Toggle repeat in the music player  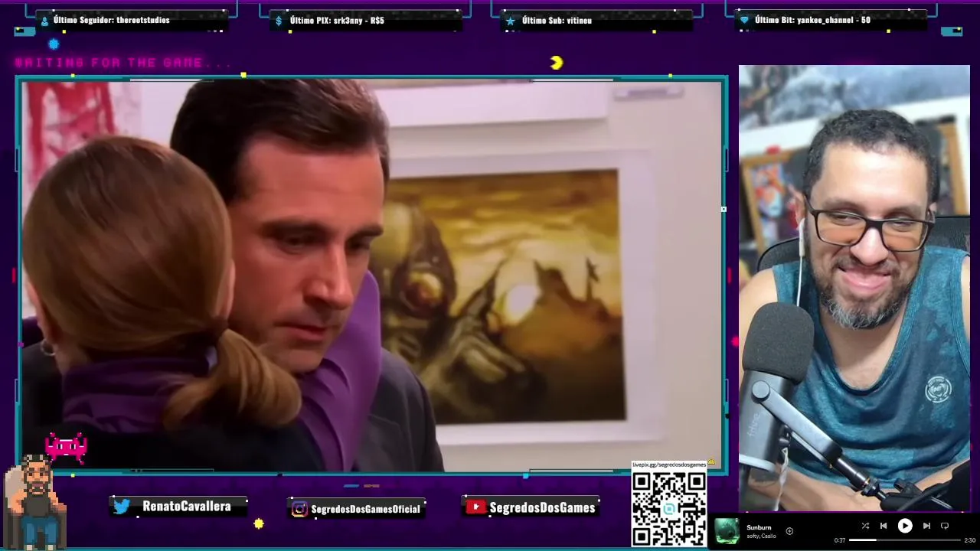tap(945, 526)
